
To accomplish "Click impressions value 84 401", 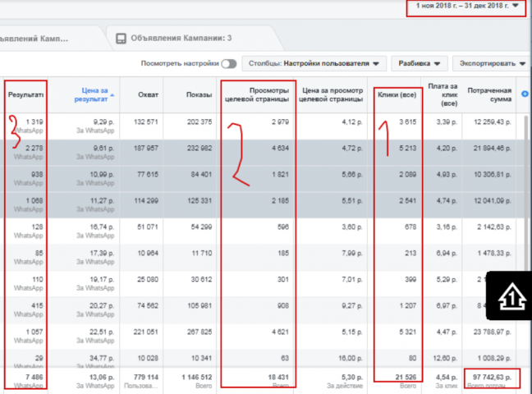I will click(201, 175).
